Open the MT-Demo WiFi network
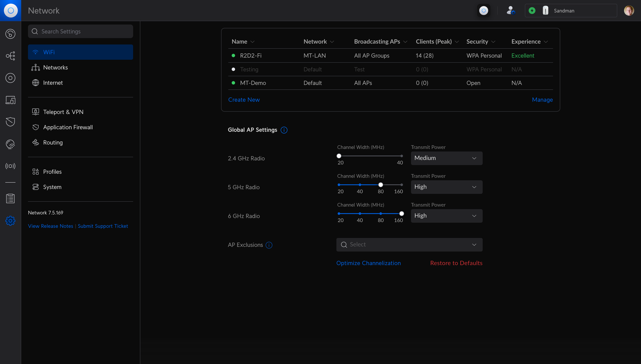 tap(390, 83)
